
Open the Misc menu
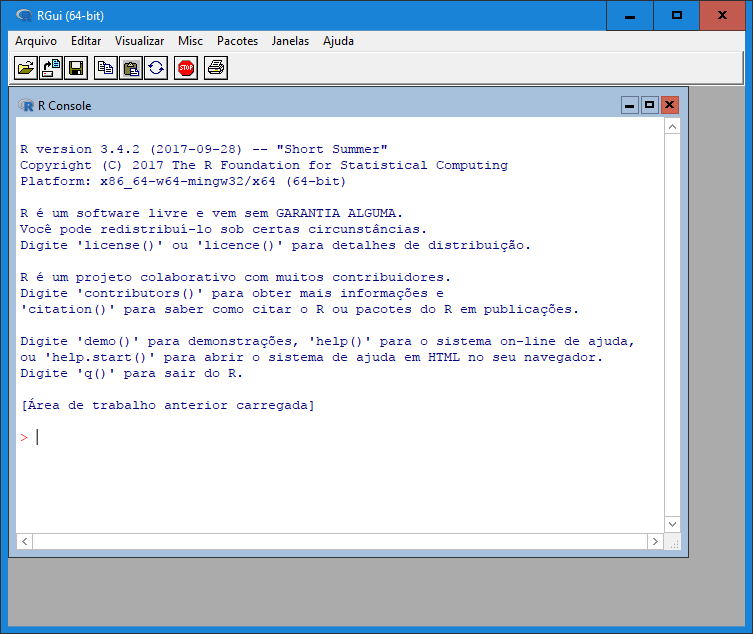tap(190, 41)
